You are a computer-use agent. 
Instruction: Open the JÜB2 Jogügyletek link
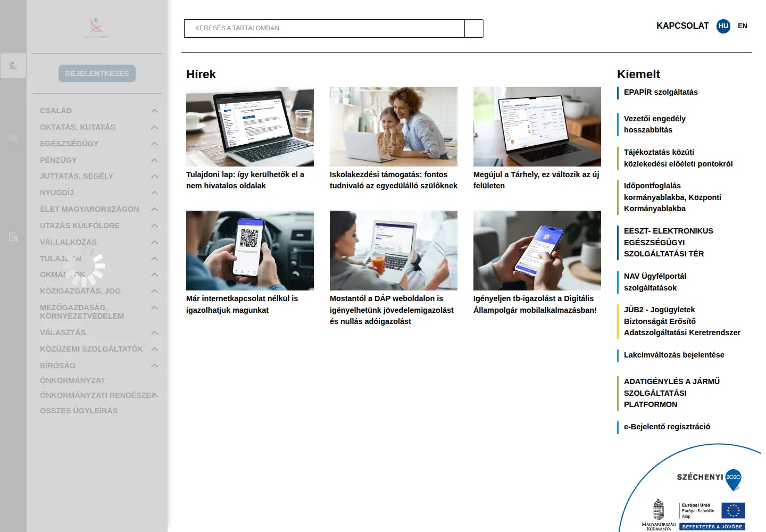point(682,321)
